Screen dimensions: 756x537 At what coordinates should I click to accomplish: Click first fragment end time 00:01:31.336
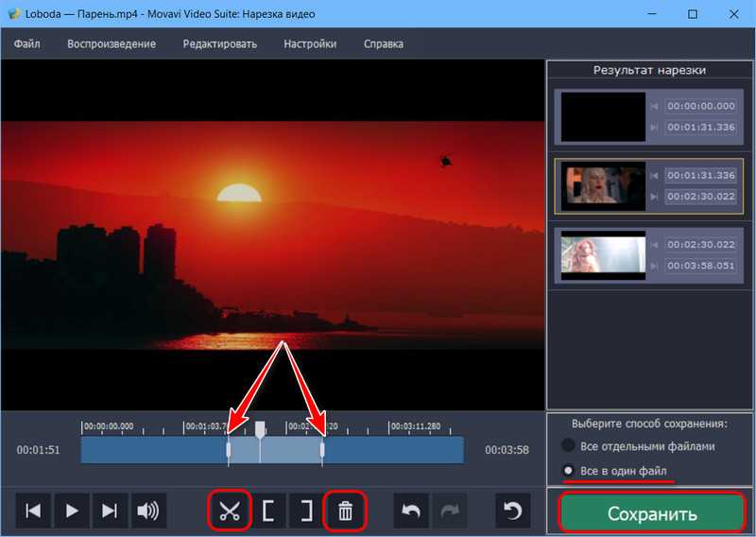click(701, 128)
